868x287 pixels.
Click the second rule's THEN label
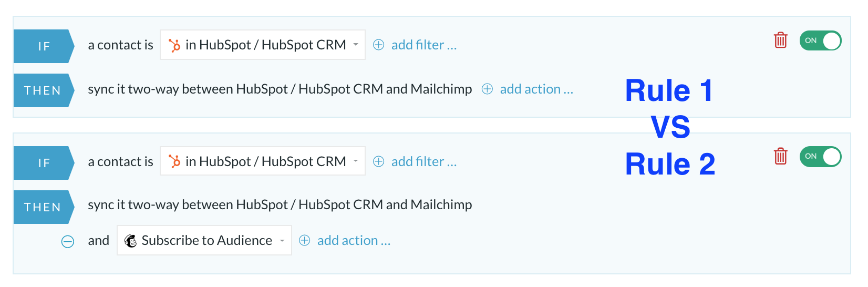44,207
